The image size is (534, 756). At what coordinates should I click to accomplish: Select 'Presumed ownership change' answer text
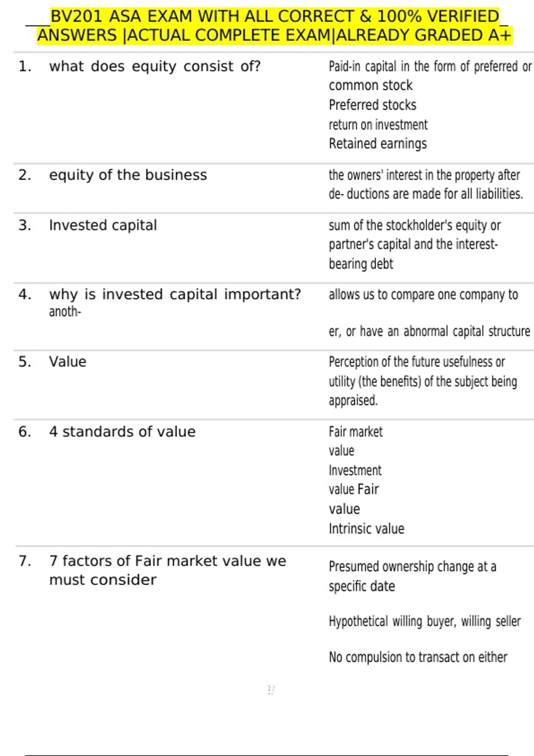tap(412, 567)
